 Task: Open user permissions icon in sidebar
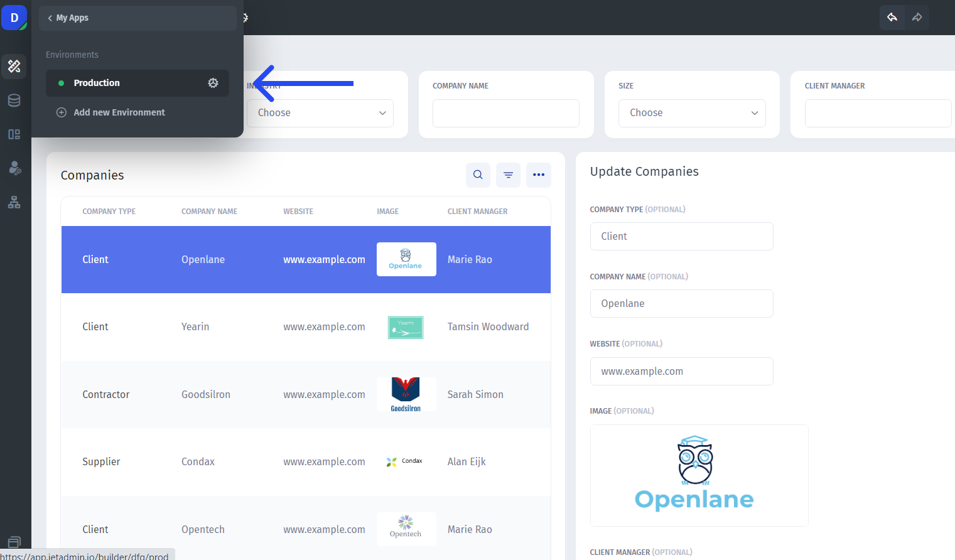point(14,168)
